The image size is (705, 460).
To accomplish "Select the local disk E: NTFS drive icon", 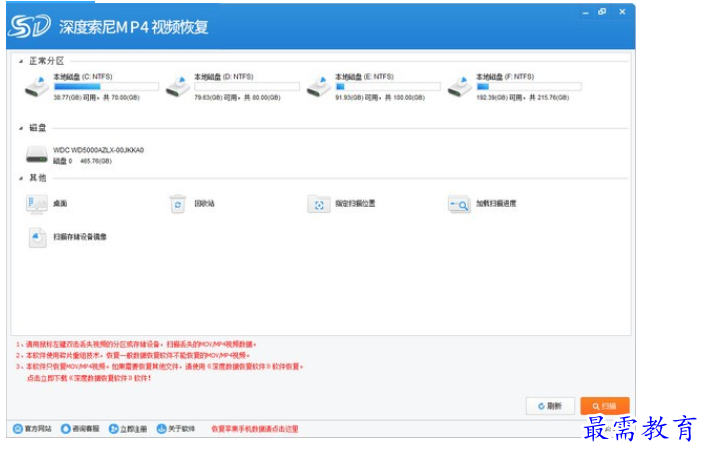I will tap(319, 86).
